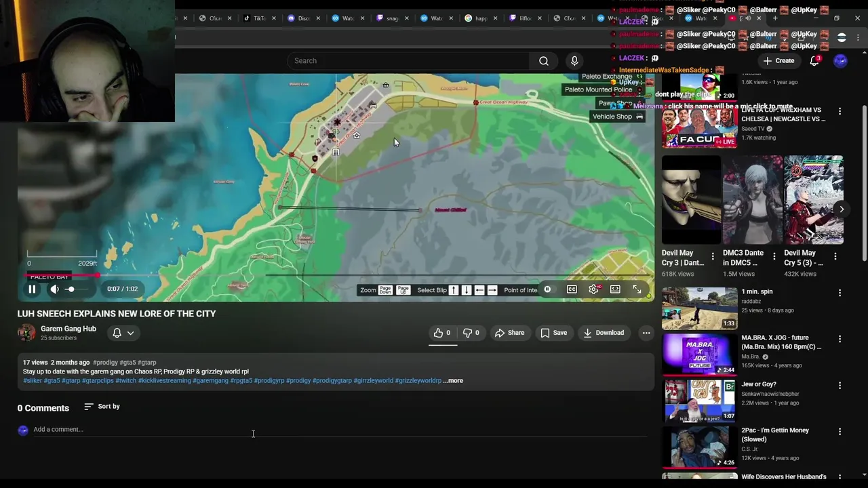
Task: Click the page vertical scrollbar
Action: point(864,183)
